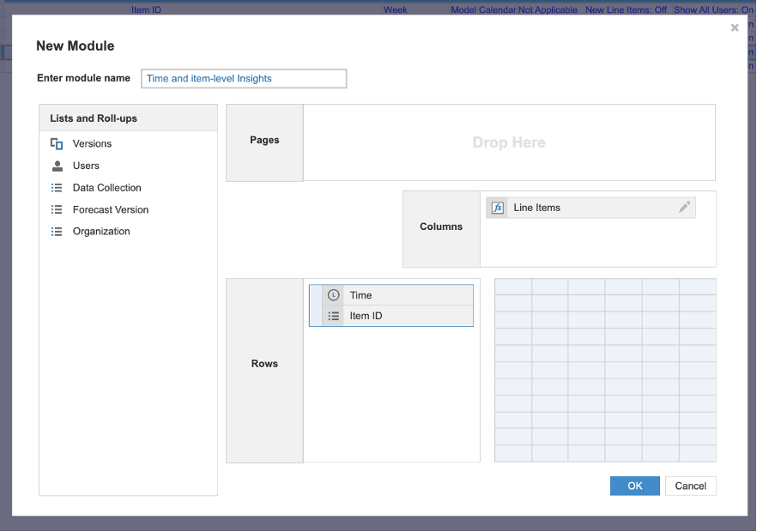Image resolution: width=757 pixels, height=532 pixels.
Task: Click the Forecast Version list icon
Action: 57,209
